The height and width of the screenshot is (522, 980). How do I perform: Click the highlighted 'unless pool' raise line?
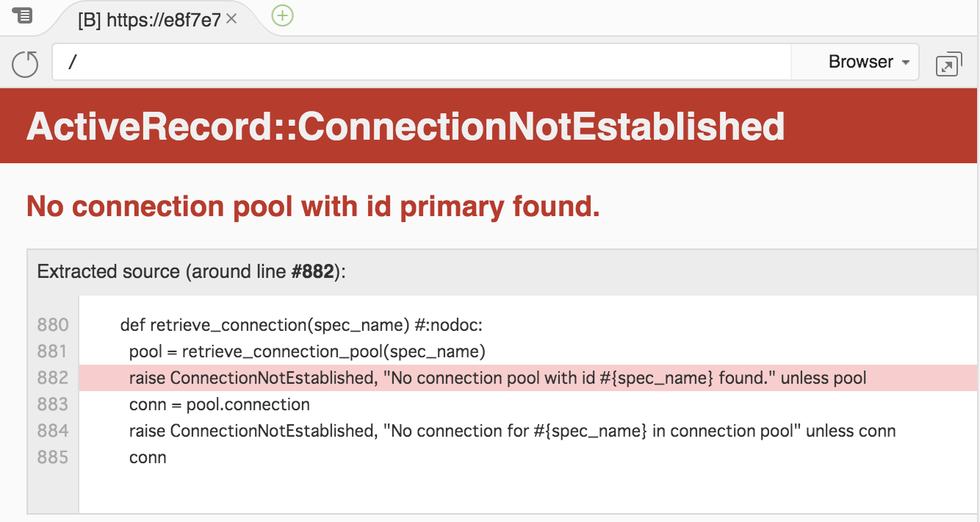click(x=497, y=378)
